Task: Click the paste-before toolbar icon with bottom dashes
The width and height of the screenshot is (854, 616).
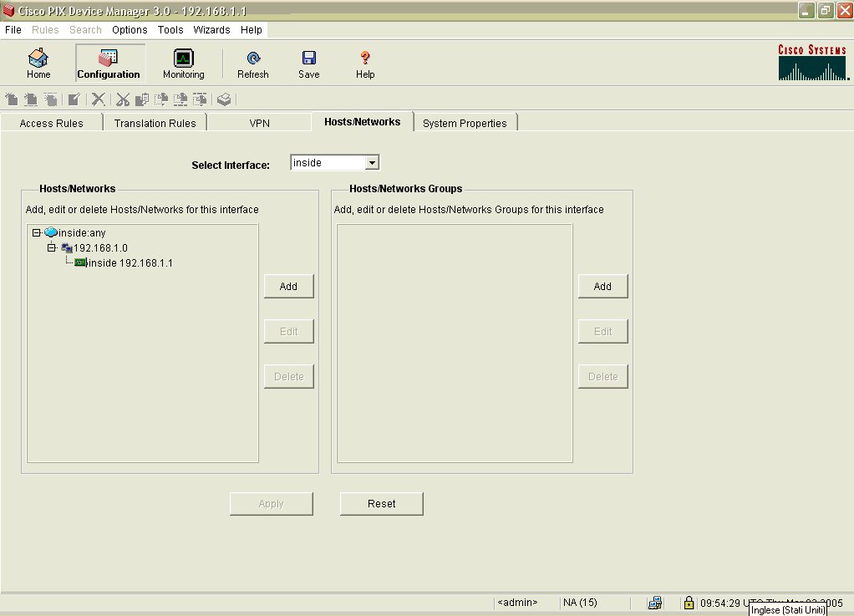Action: coord(180,99)
